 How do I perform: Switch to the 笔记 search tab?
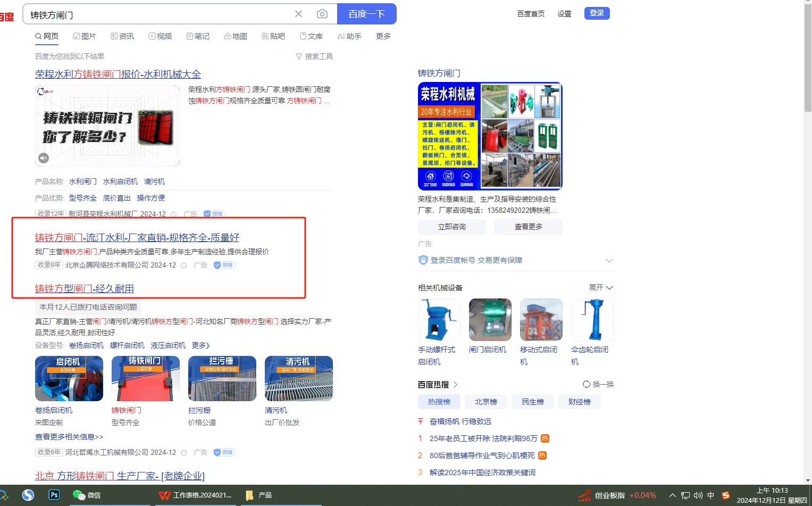pos(198,36)
